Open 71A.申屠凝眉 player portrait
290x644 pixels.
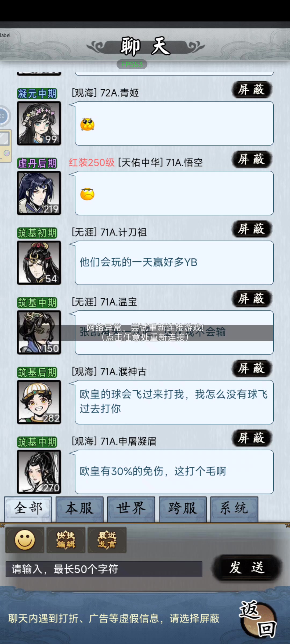pos(39,472)
